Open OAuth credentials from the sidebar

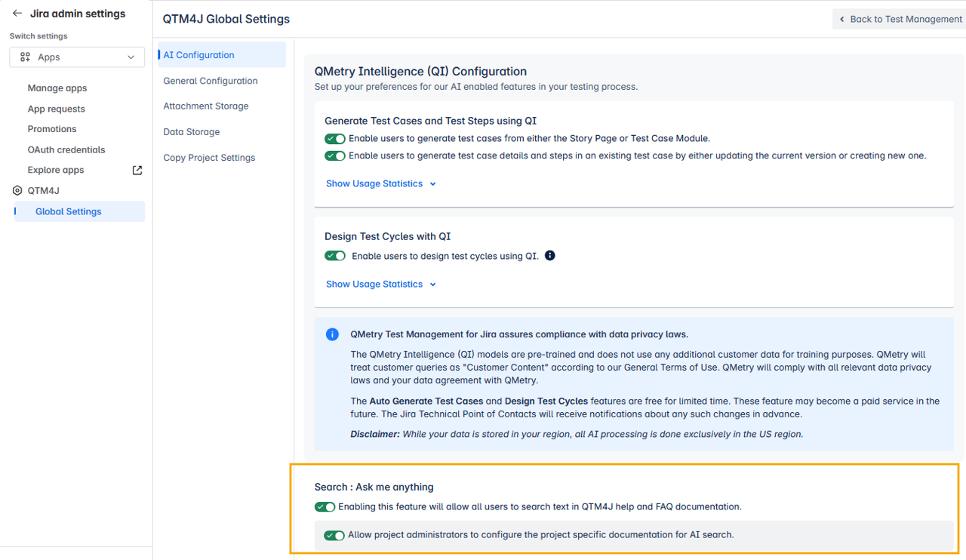pos(67,149)
